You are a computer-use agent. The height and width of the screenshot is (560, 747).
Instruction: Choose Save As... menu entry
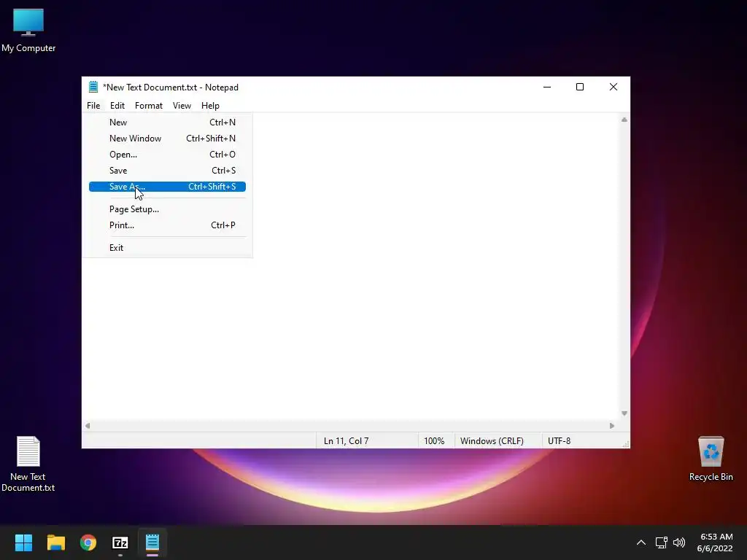(x=167, y=187)
